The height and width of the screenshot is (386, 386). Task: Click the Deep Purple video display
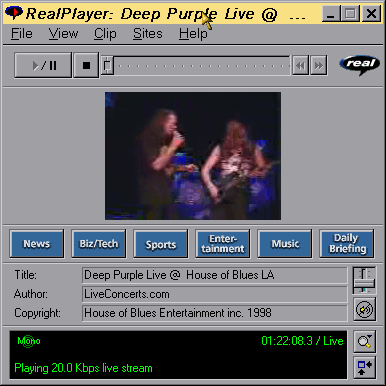tap(193, 156)
